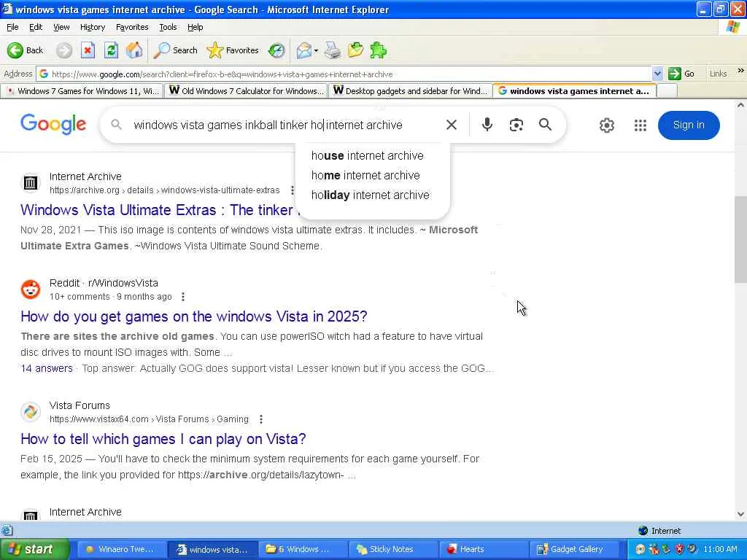Click the scrollbar down arrow
Screen dimensions: 747x560
[741, 514]
